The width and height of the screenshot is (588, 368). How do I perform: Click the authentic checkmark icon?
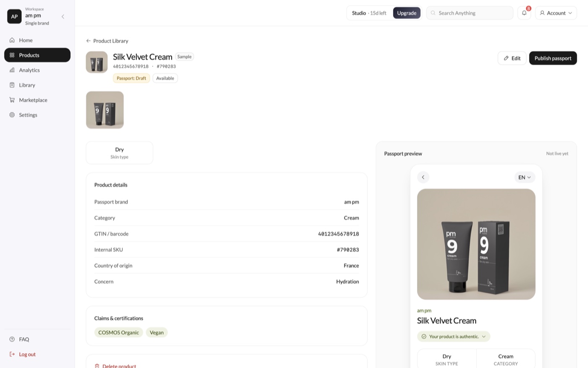(x=424, y=337)
